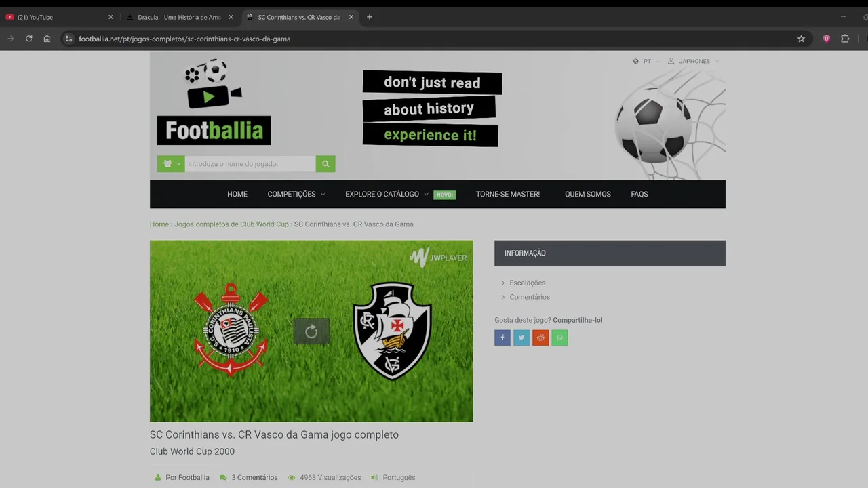The image size is (868, 488).
Task: Click the Português language label below video
Action: click(x=399, y=478)
